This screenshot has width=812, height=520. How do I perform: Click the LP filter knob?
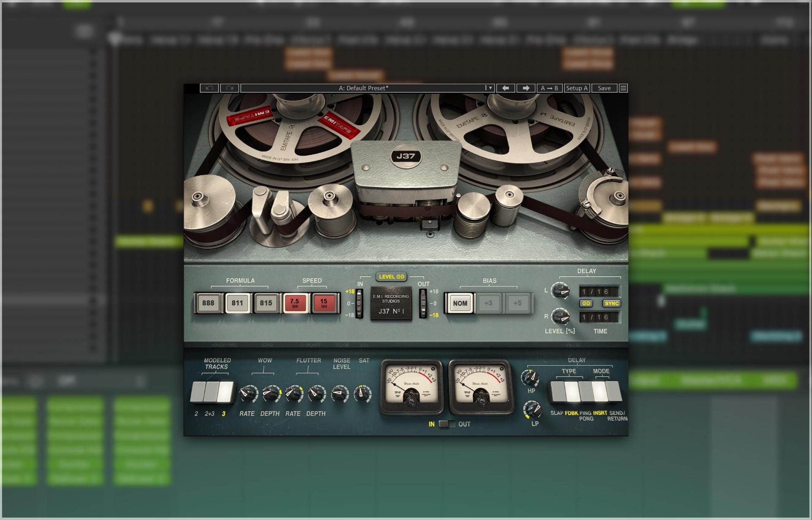(532, 409)
